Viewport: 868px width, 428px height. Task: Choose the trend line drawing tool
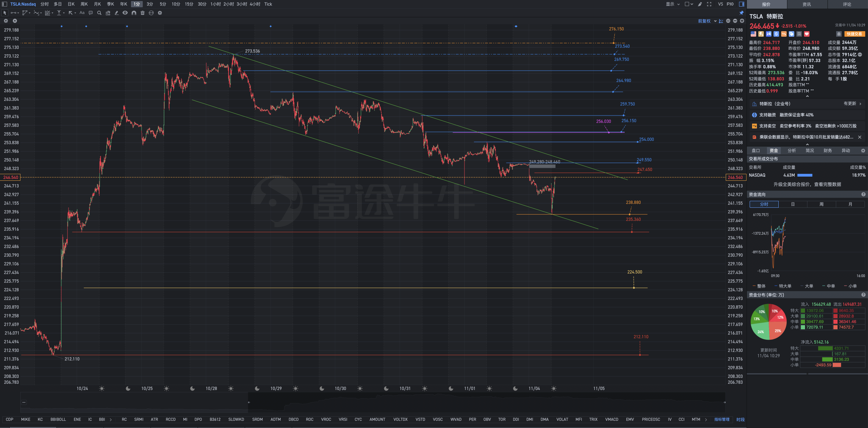point(14,13)
